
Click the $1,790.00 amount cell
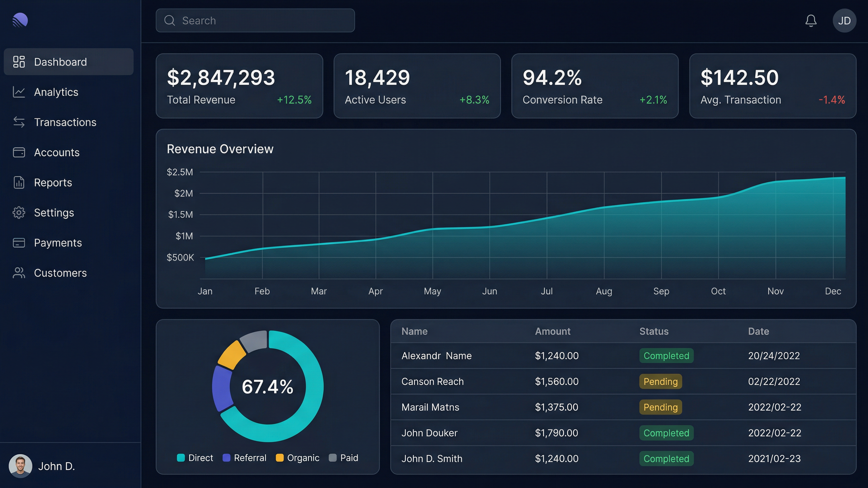coord(557,433)
